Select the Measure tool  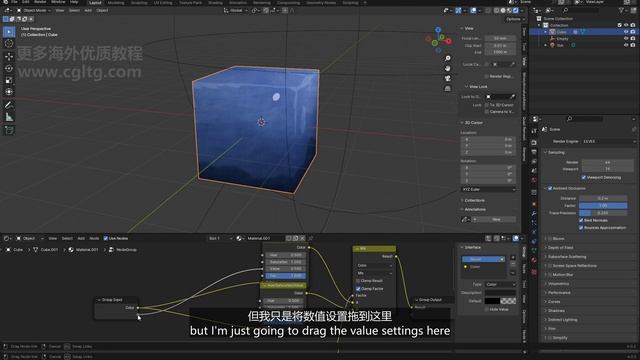[9, 117]
